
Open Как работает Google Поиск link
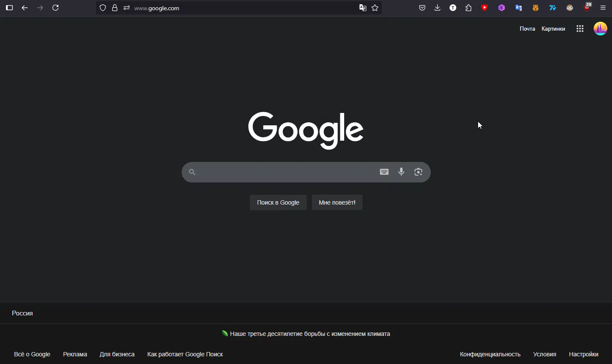point(185,354)
